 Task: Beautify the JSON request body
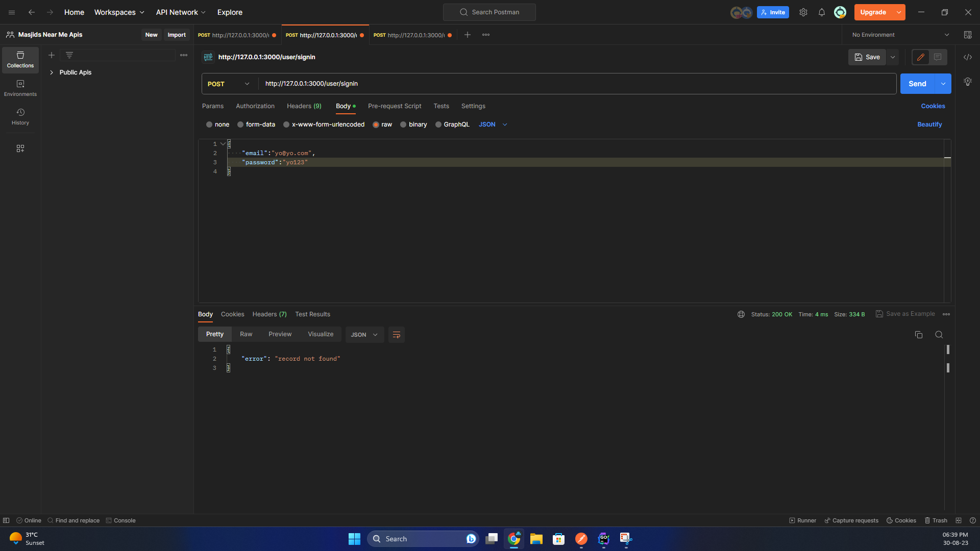[929, 124]
